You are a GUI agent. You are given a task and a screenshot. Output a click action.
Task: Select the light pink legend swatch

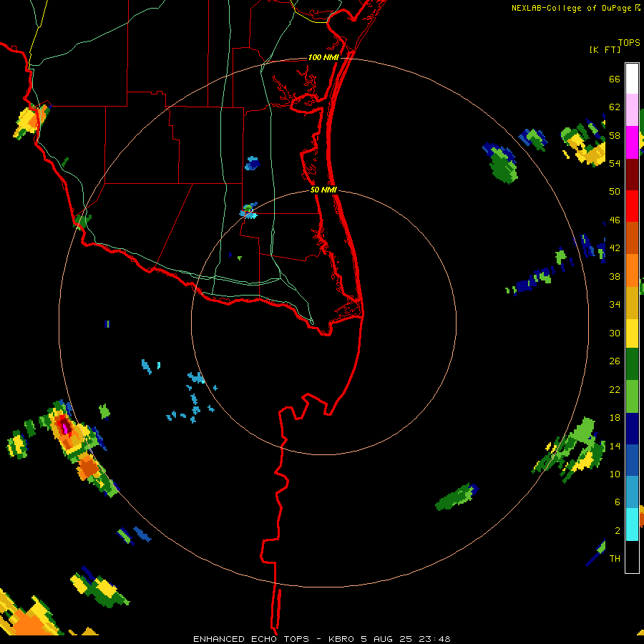(632, 110)
